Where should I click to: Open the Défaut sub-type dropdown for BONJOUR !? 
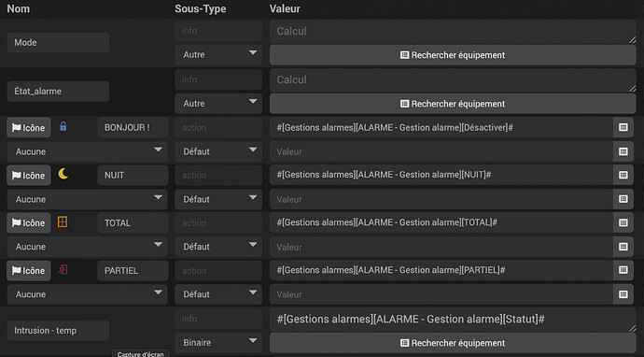point(218,151)
